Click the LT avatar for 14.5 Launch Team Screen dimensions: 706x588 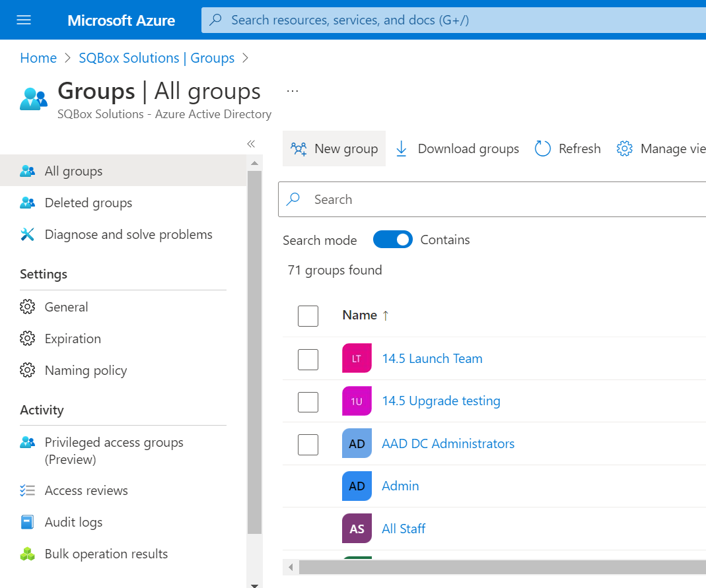click(357, 358)
